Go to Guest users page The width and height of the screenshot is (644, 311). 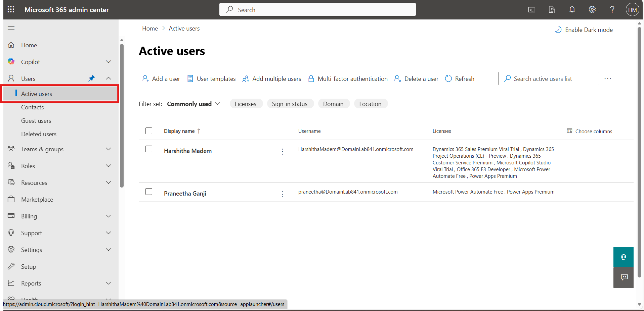36,121
